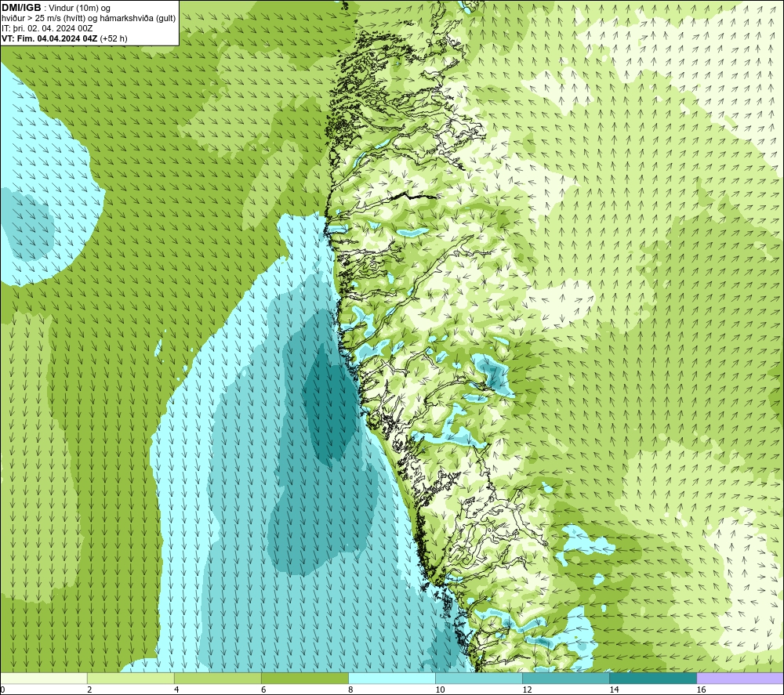The width and height of the screenshot is (784, 695).
Task: Choose the light cyan 8–10 legend swatch
Action: coord(392,679)
